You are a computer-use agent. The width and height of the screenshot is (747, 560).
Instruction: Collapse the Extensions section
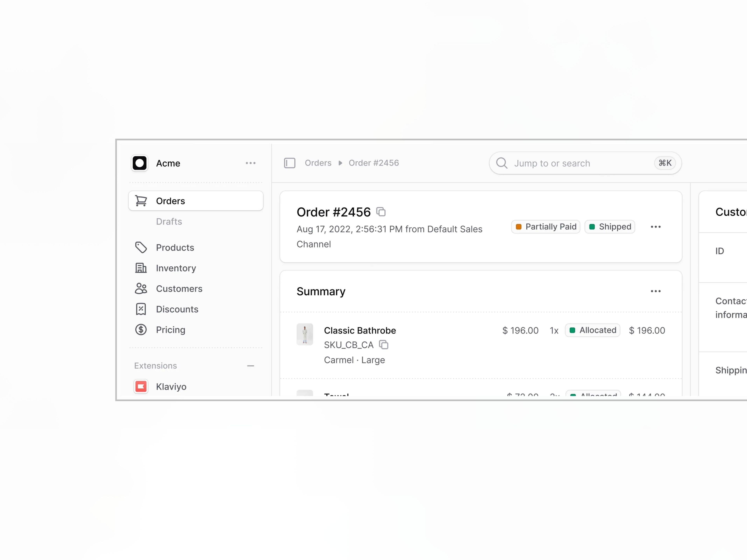[x=250, y=366]
